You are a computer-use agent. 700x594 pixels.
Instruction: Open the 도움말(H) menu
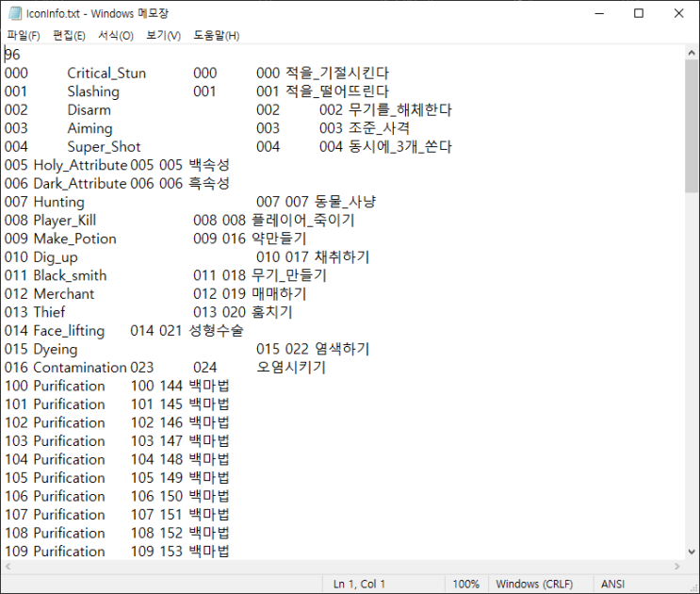(x=217, y=36)
